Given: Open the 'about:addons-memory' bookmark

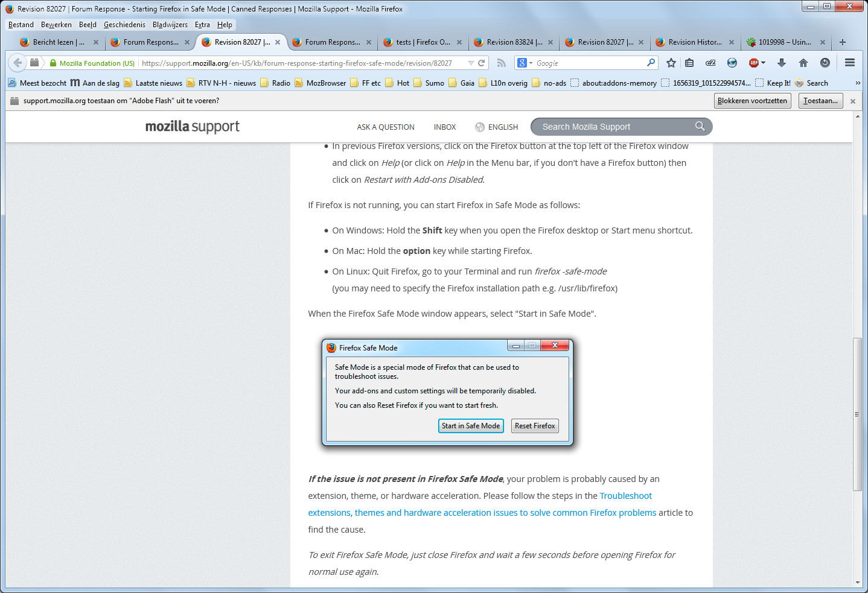Looking at the screenshot, I should 614,83.
